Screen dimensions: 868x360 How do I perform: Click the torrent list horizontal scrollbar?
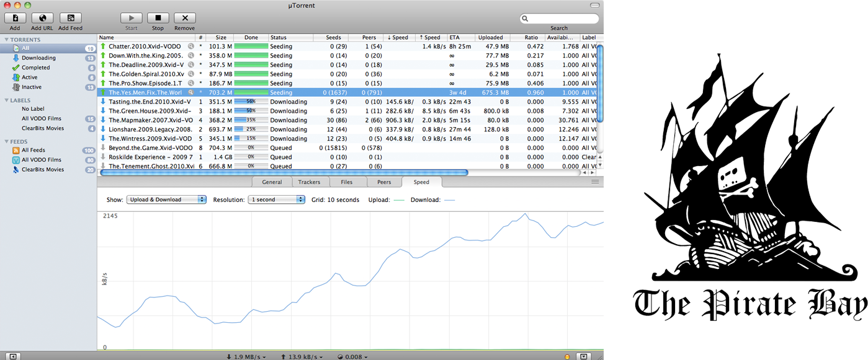(x=284, y=173)
